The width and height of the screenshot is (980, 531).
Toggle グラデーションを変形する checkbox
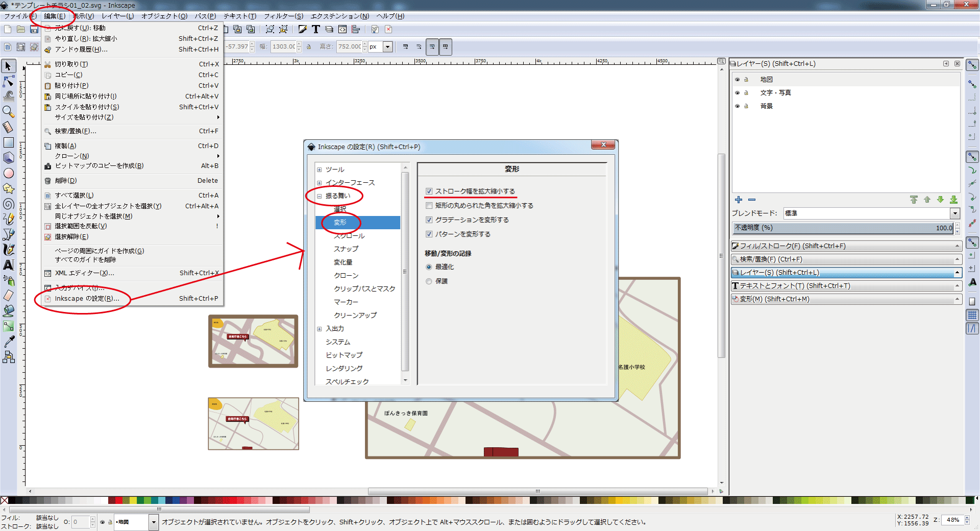[x=429, y=220]
